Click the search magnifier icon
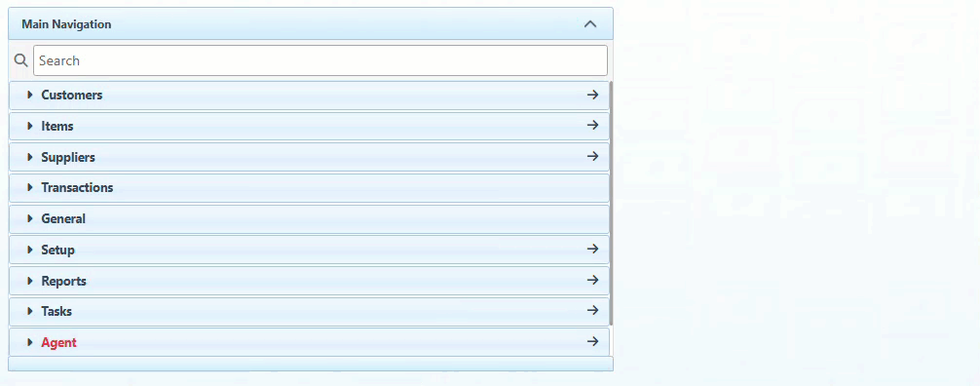This screenshot has height=386, width=980. tap(20, 60)
